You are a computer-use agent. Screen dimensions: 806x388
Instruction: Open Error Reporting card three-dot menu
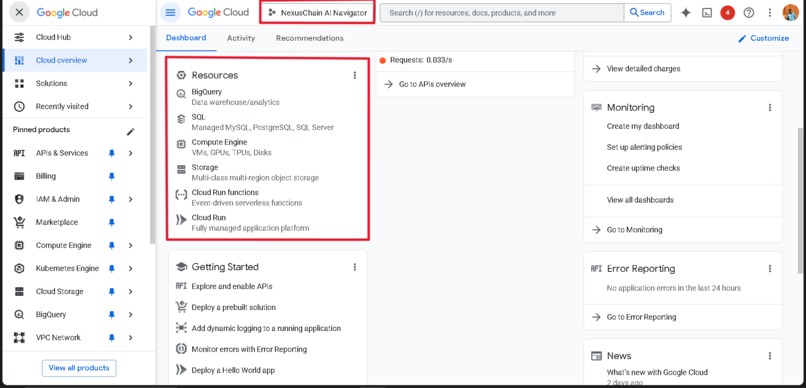(x=770, y=268)
